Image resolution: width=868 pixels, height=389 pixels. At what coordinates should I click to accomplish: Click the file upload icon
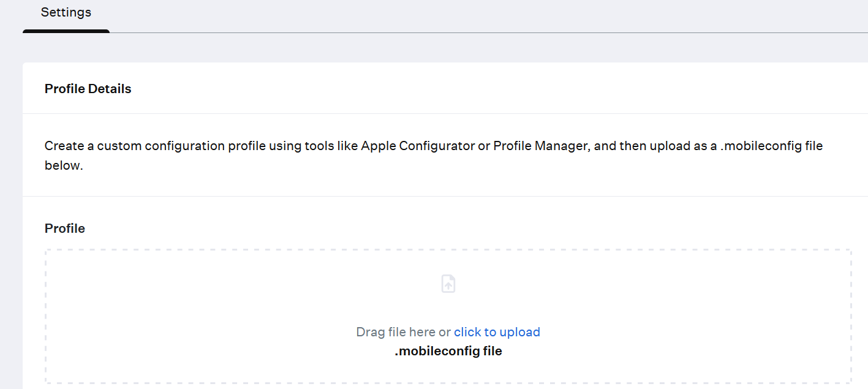point(448,284)
